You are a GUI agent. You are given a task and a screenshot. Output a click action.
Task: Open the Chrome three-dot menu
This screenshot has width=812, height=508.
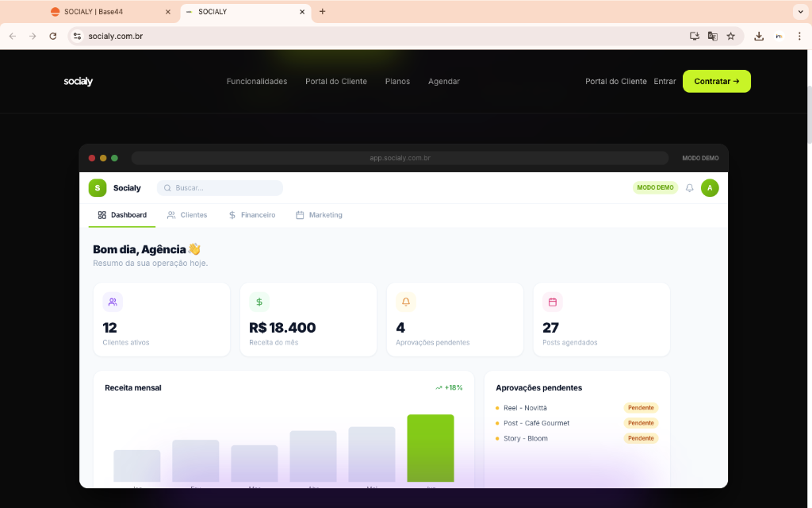799,37
